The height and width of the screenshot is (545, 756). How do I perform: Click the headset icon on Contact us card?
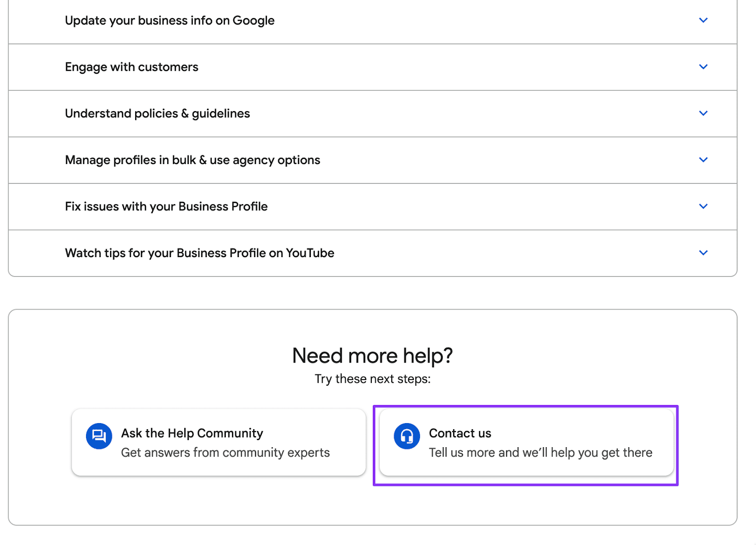[406, 435]
